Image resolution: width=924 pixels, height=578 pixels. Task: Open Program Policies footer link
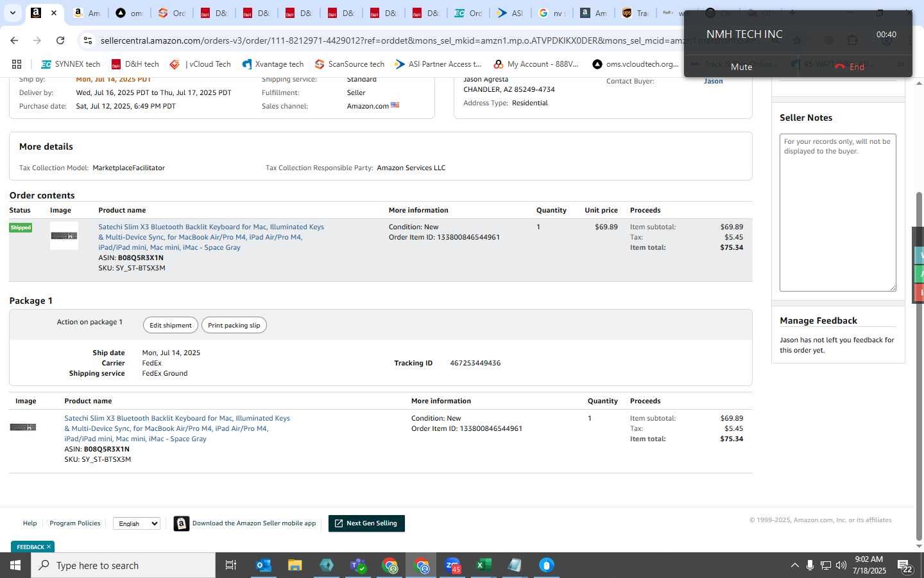coord(75,523)
